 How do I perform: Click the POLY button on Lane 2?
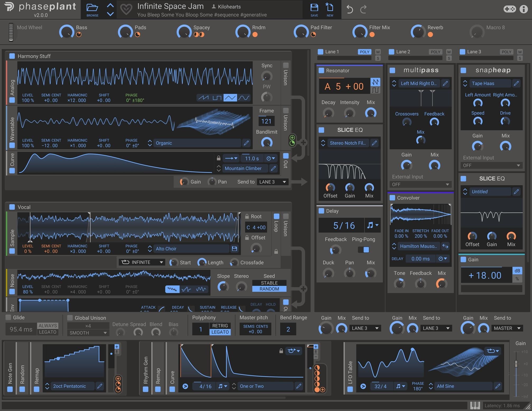[435, 52]
